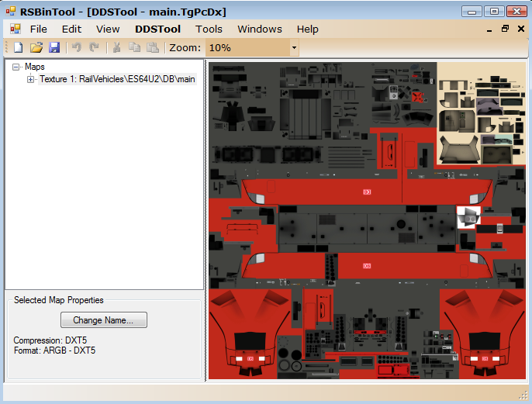Open the Zoom percentage dropdown arrow

294,48
